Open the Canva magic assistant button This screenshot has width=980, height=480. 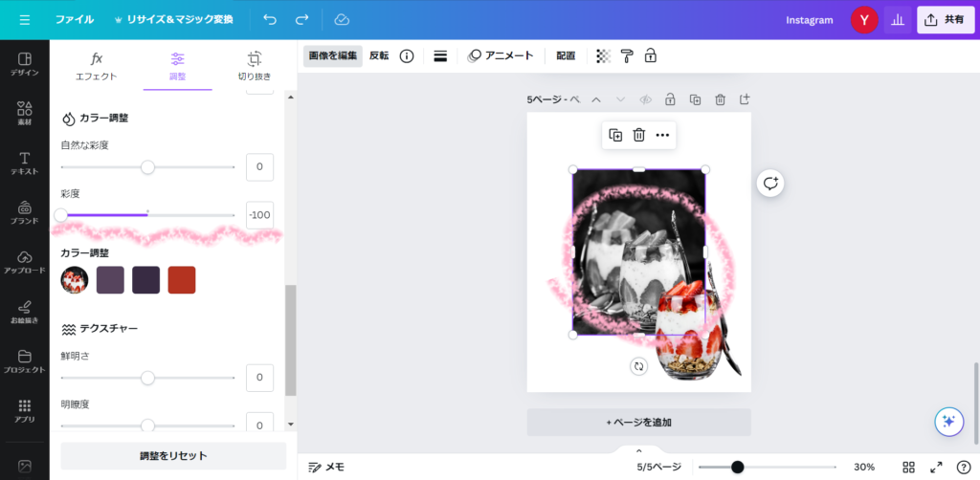[x=948, y=422]
